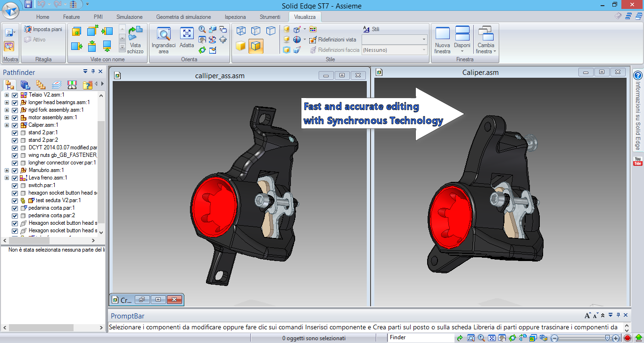Click the pan hand icon in Orienta
The width and height of the screenshot is (644, 343).
click(x=202, y=40)
